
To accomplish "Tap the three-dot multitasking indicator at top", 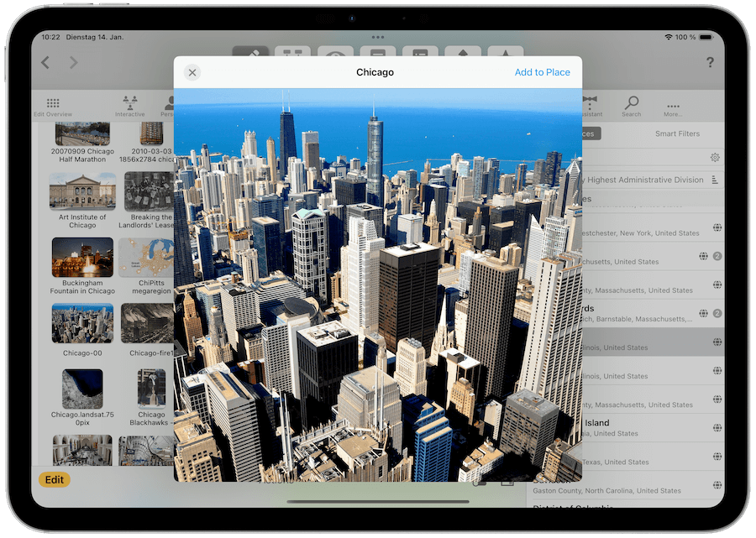I will 378,37.
